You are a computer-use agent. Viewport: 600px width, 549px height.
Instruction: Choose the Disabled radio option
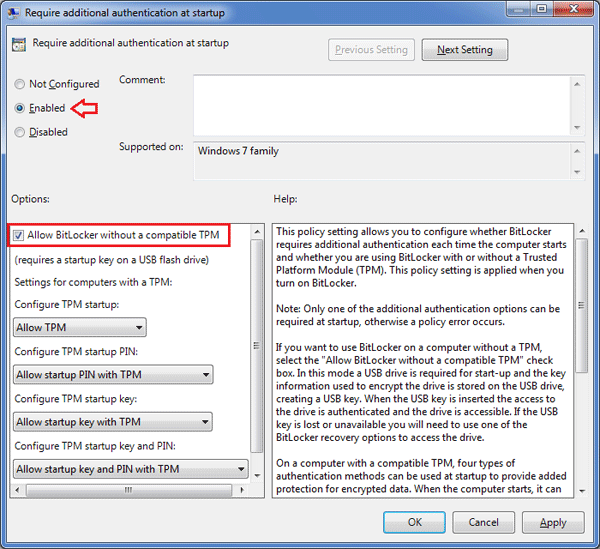tap(21, 132)
